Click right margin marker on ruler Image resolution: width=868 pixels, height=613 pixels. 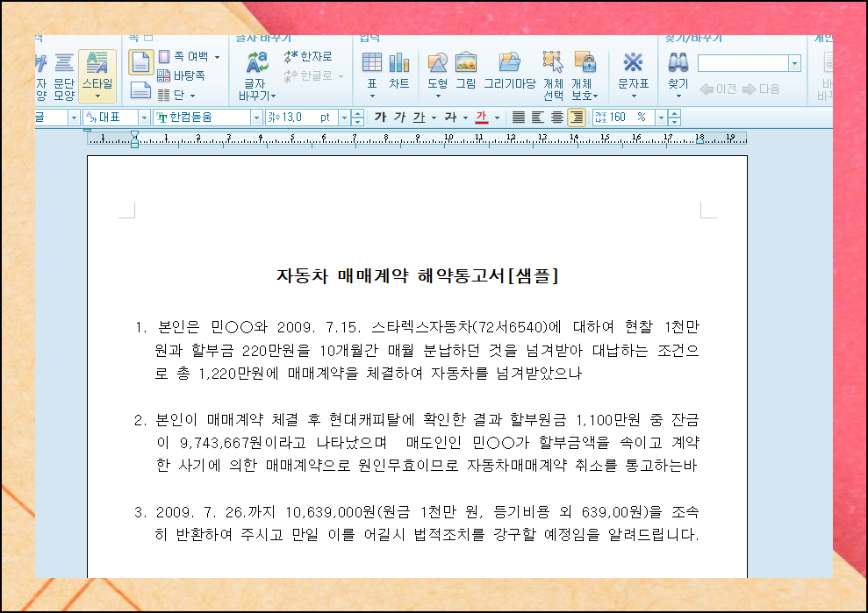[x=699, y=140]
